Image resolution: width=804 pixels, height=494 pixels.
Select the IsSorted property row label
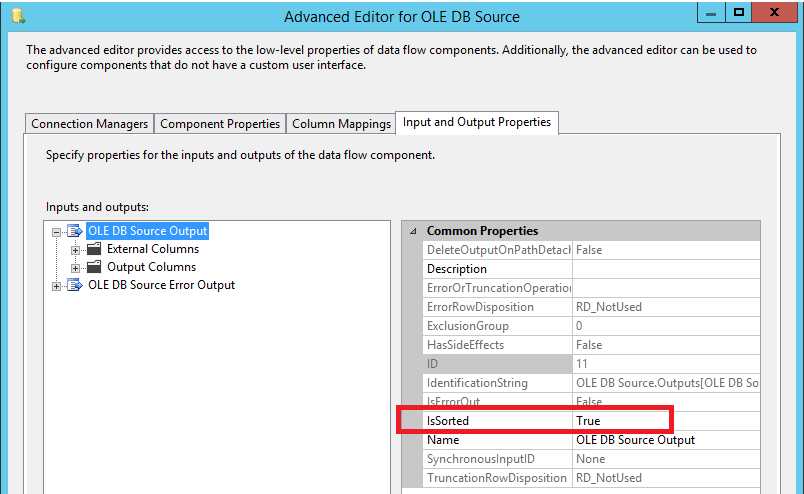pyautogui.click(x=448, y=421)
